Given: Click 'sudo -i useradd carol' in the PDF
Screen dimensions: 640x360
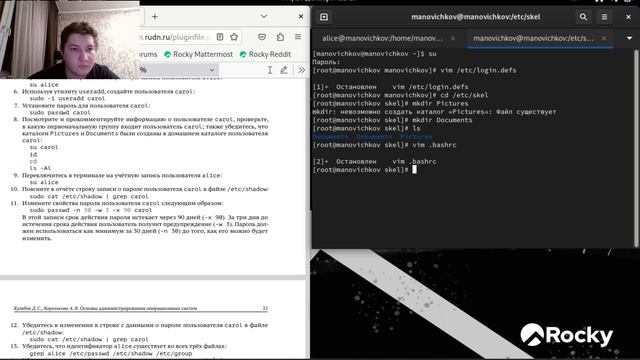Looking at the screenshot, I should 67,98.
